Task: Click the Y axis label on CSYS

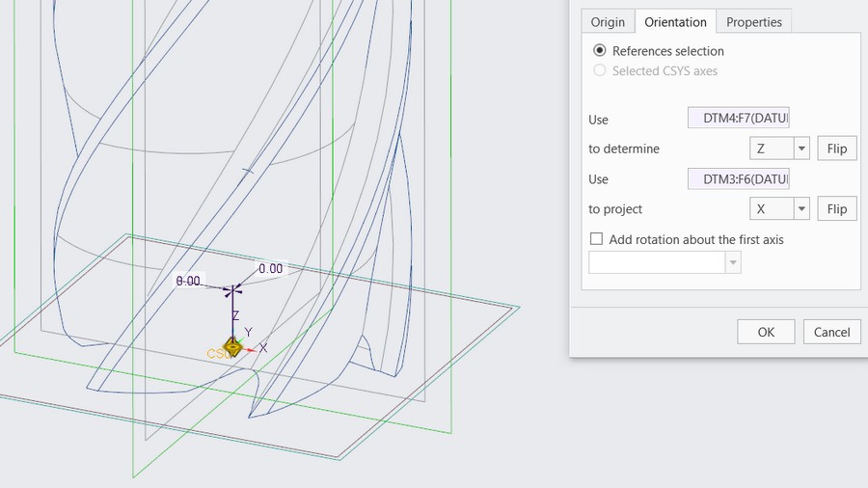Action: tap(248, 332)
